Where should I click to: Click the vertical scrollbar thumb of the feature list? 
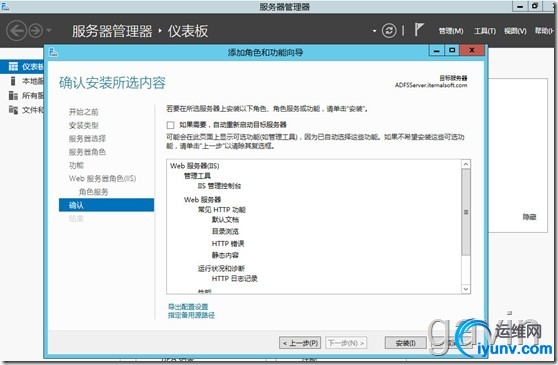(x=466, y=212)
